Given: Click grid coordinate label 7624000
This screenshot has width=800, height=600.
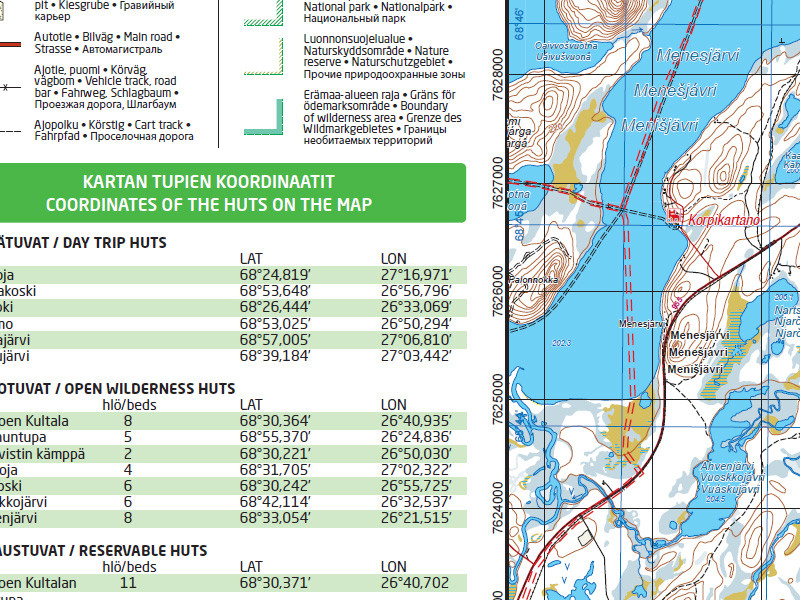Looking at the screenshot, I should tap(498, 508).
